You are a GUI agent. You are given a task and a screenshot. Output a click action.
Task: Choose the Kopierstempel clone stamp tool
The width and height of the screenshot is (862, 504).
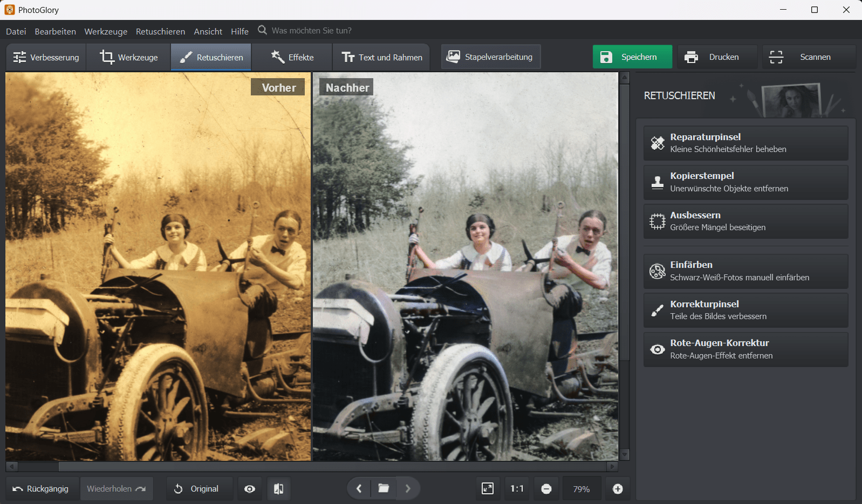[x=745, y=182]
